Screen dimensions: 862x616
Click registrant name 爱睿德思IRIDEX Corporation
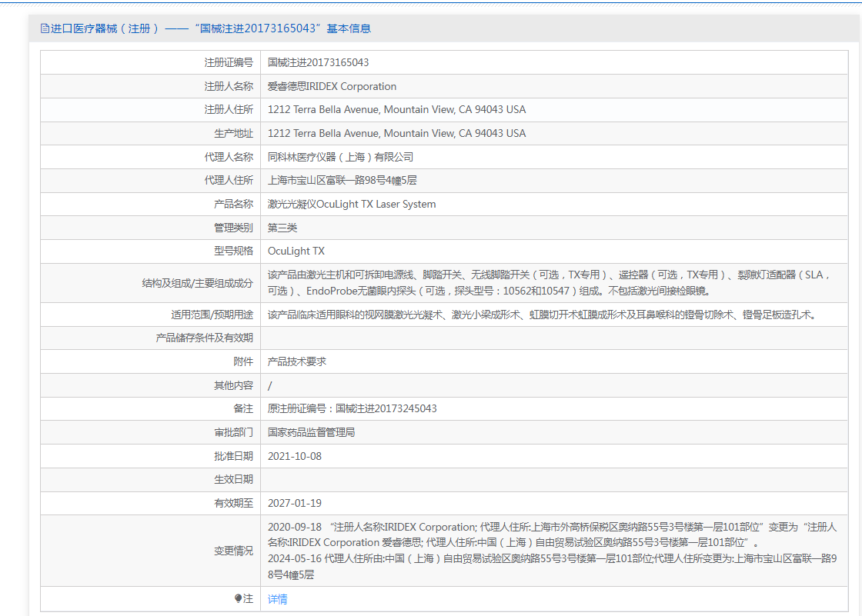pos(332,86)
